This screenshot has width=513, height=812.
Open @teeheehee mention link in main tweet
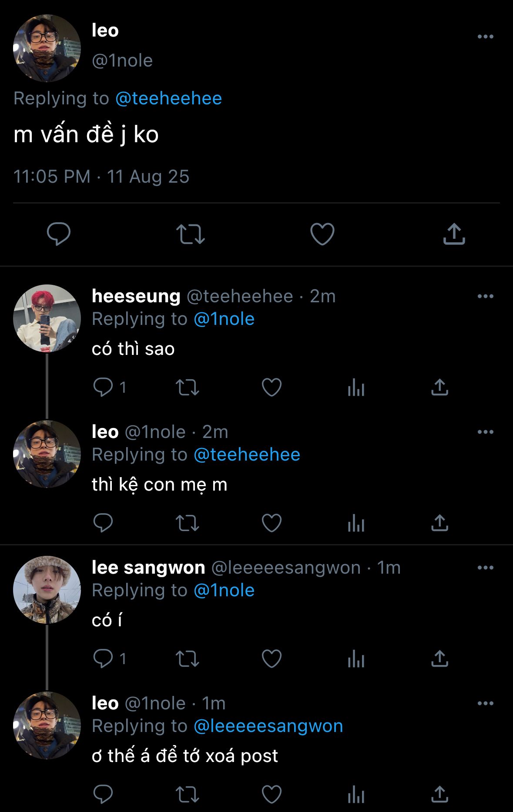tap(169, 99)
